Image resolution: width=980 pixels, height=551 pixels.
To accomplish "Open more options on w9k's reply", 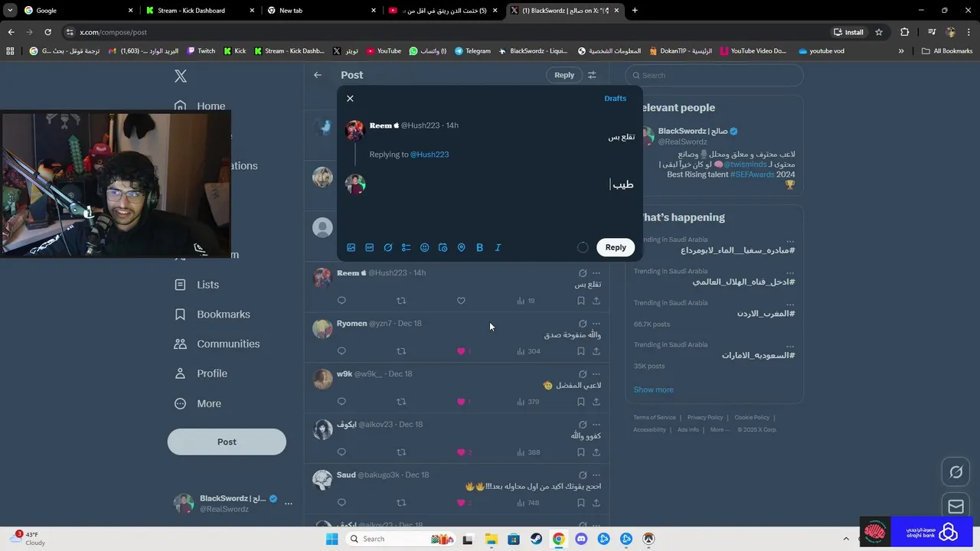I will [x=596, y=374].
